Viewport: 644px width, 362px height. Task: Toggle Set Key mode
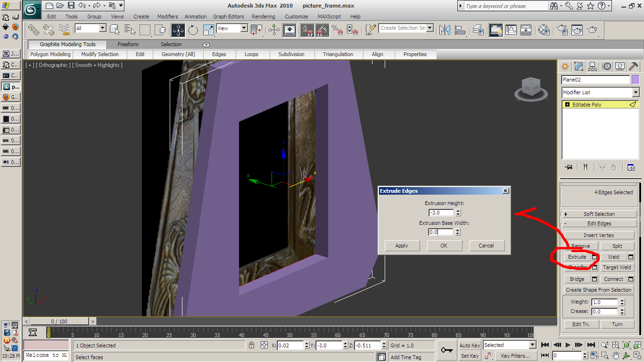click(470, 356)
